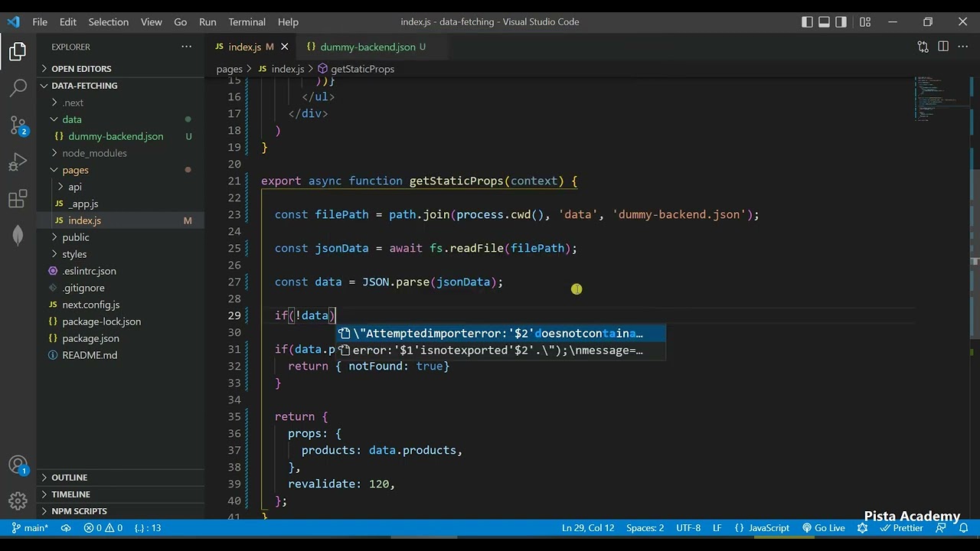Open Explorer more actions ellipsis
Image resolution: width=980 pixels, height=551 pixels.
pyautogui.click(x=186, y=47)
